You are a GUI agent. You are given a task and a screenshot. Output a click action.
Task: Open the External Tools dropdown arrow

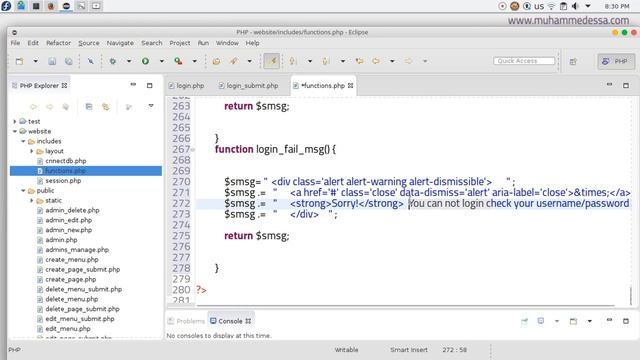coord(194,61)
